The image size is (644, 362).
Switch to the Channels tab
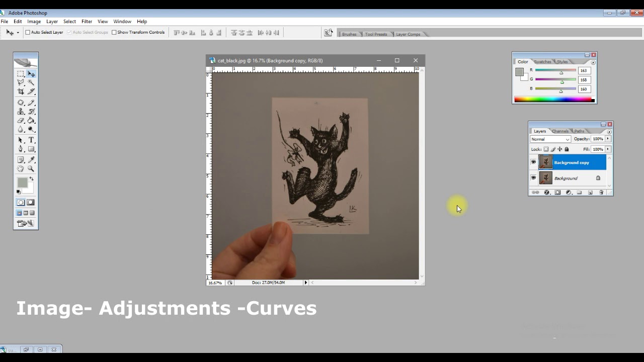(x=560, y=131)
